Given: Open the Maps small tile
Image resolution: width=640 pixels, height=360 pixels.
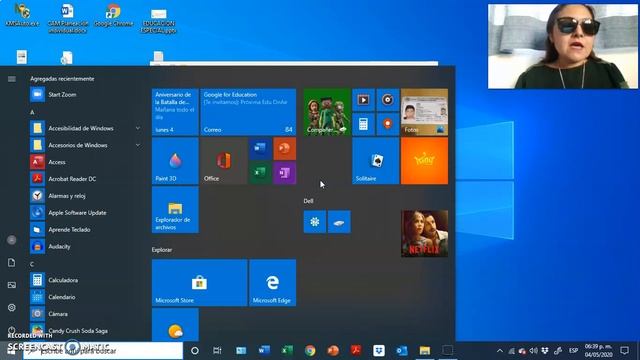Looking at the screenshot, I should tap(388, 124).
